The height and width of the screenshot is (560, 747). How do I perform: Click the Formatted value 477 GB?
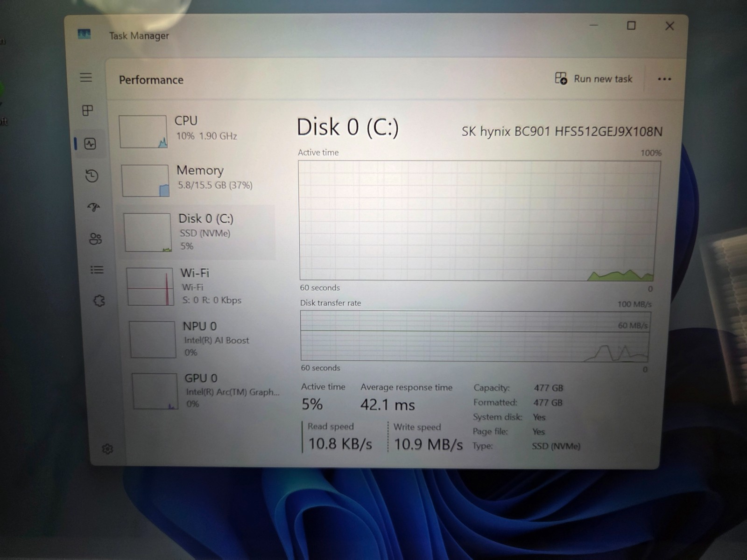click(x=548, y=402)
